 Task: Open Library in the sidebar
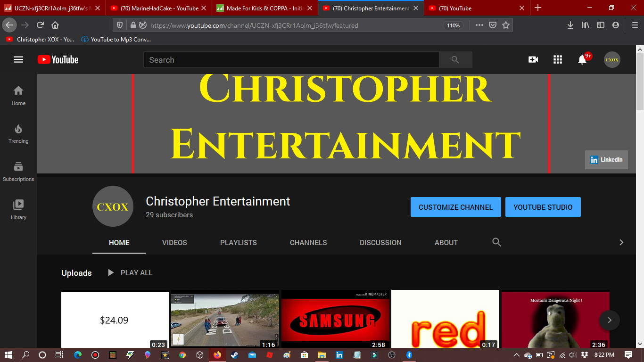click(18, 210)
